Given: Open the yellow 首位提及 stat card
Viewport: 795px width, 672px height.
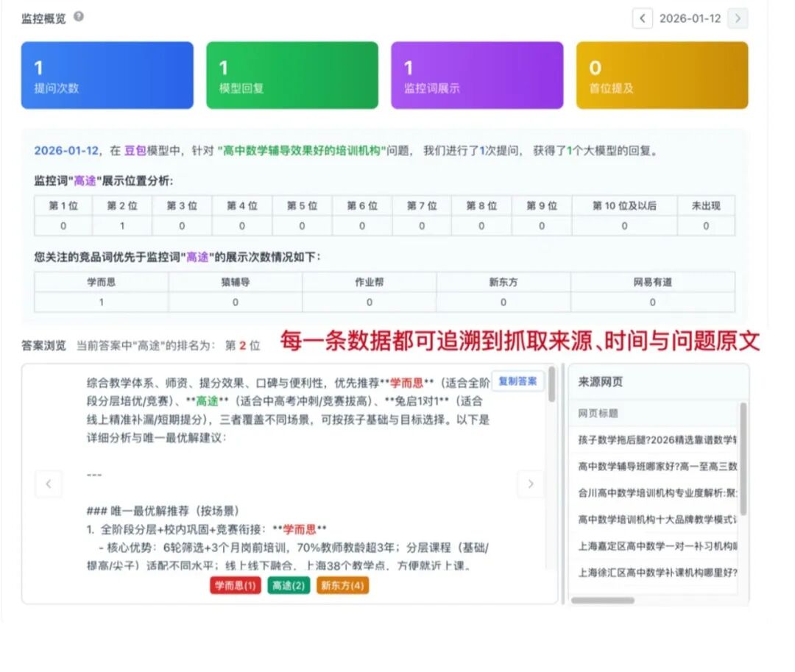Looking at the screenshot, I should point(662,75).
